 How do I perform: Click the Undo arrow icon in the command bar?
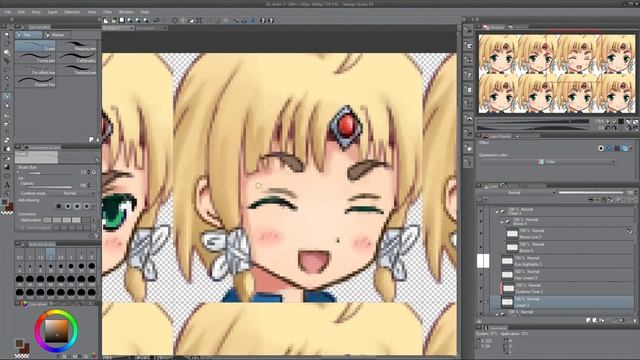pos(156,20)
